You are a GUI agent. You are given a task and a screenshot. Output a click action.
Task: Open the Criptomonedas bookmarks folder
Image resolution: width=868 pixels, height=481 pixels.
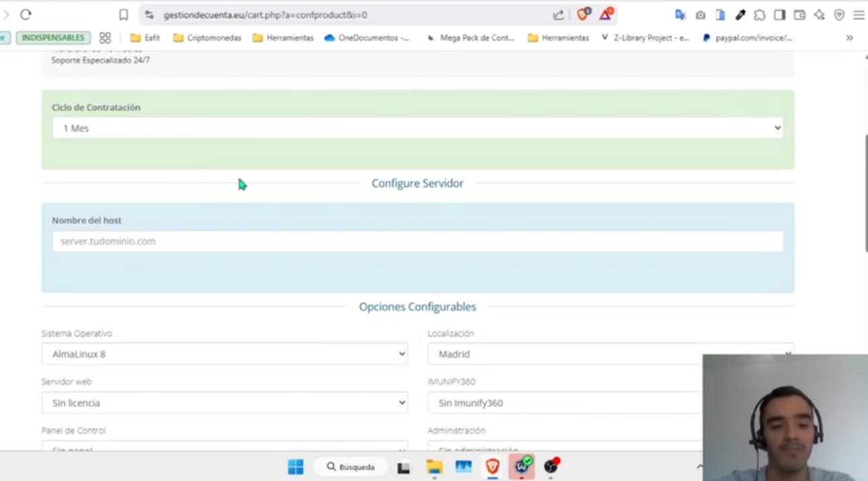click(x=207, y=38)
